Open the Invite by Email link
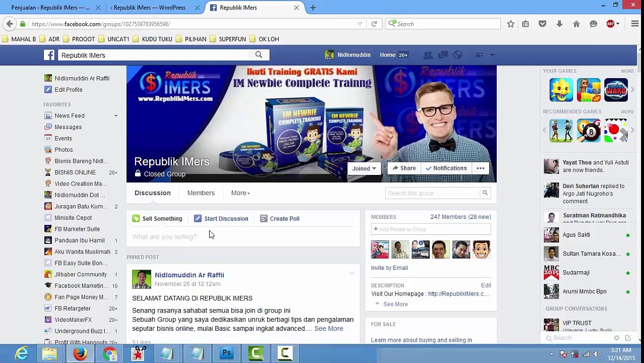644x363 pixels. tap(389, 268)
